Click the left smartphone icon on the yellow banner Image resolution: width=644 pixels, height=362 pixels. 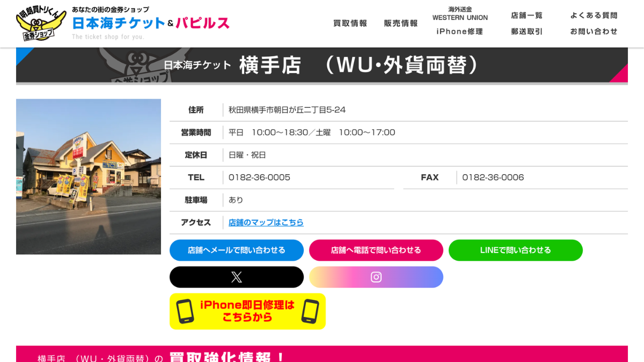point(186,311)
